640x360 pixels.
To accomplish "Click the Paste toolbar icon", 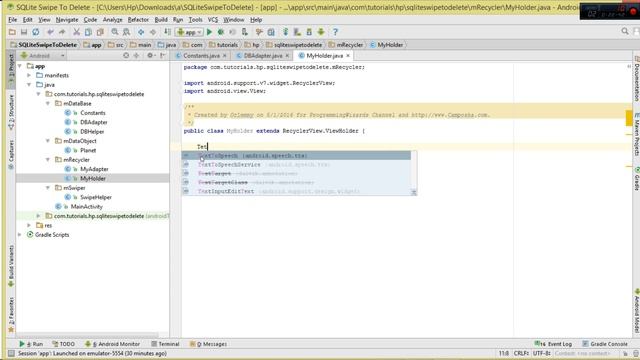I will (x=100, y=32).
